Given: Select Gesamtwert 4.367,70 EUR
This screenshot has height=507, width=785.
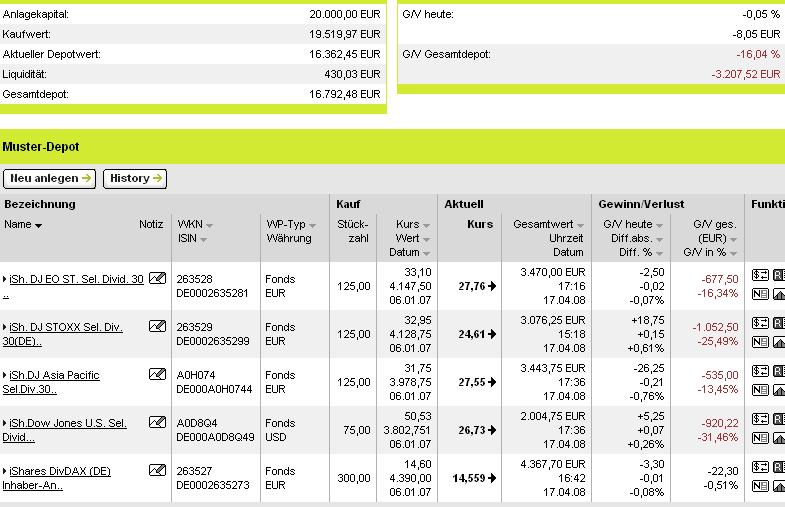Looking at the screenshot, I should click(x=553, y=464).
